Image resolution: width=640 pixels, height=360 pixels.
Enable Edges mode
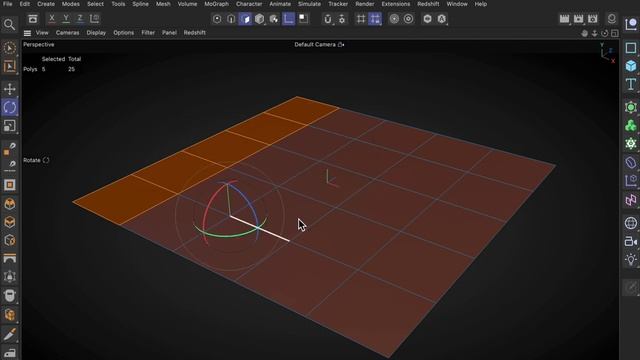231,19
